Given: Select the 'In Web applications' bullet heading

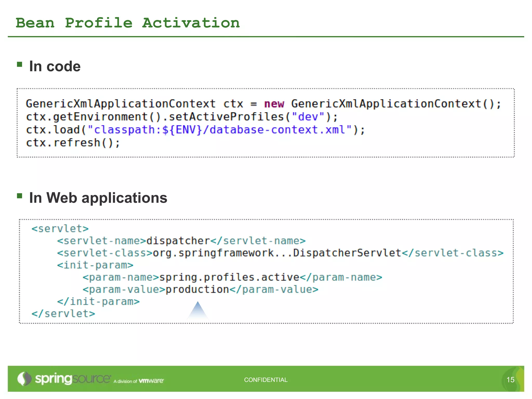Looking at the screenshot, I should 98,198.
